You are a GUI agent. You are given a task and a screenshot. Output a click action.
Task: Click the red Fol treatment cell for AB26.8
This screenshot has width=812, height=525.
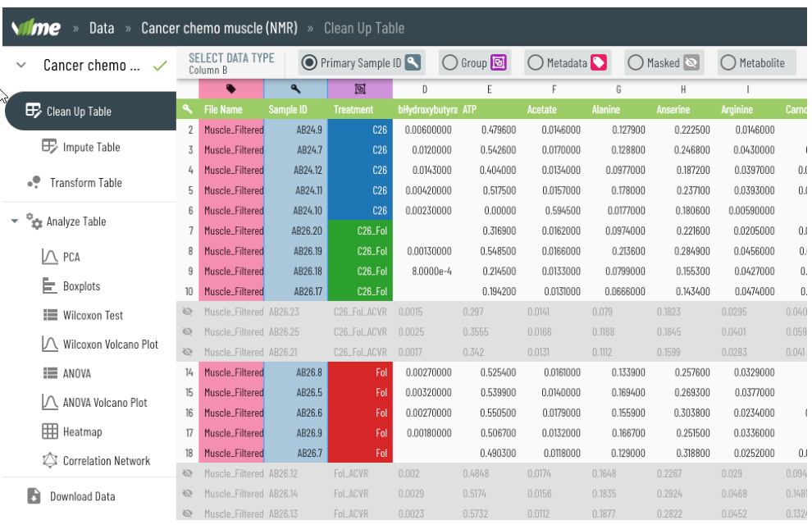[x=359, y=372]
